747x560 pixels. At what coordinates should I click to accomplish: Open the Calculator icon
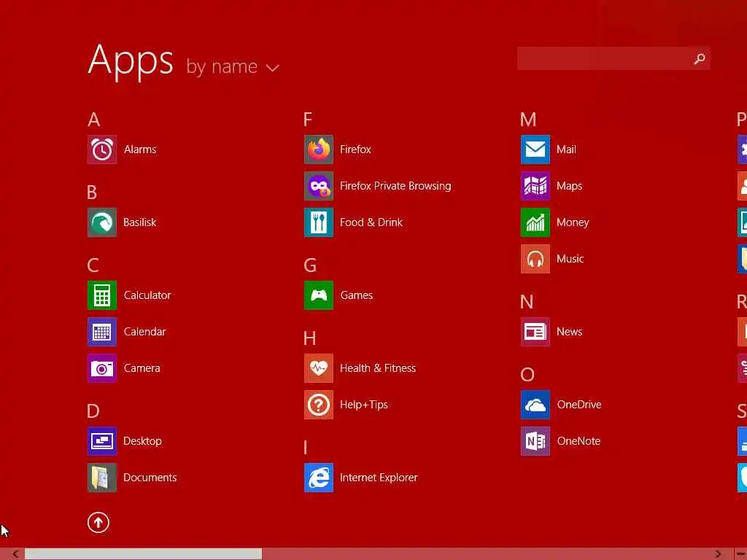coord(102,295)
